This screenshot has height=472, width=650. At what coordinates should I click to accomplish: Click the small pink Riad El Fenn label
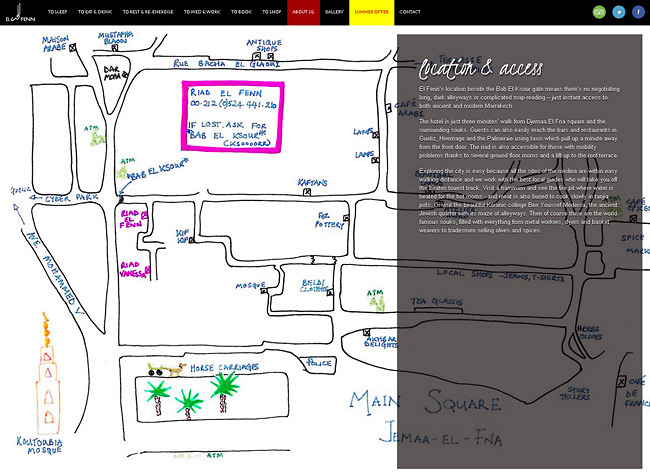(x=131, y=219)
